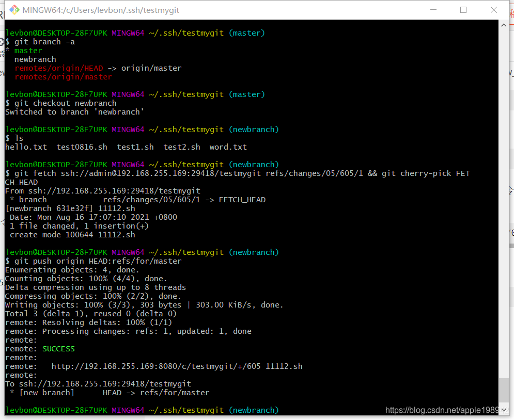Click the scrollbar down arrow

(504, 410)
